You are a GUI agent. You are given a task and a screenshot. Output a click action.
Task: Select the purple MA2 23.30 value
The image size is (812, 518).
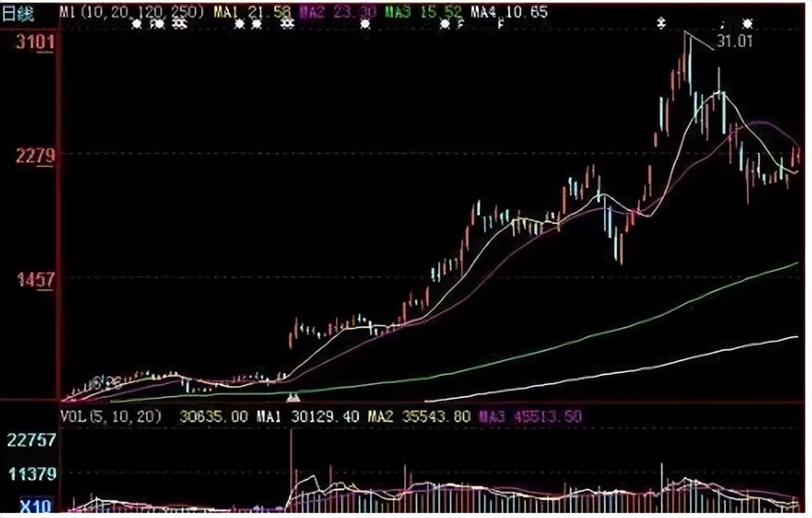(338, 12)
